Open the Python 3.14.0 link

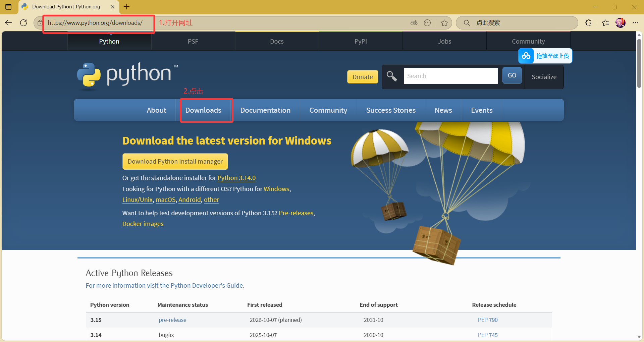pos(236,178)
